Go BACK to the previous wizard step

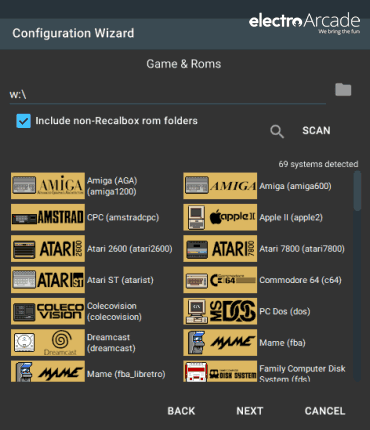point(181,411)
